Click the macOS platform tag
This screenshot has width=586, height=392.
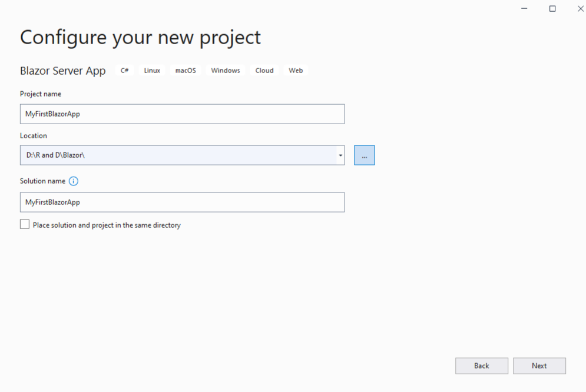186,70
